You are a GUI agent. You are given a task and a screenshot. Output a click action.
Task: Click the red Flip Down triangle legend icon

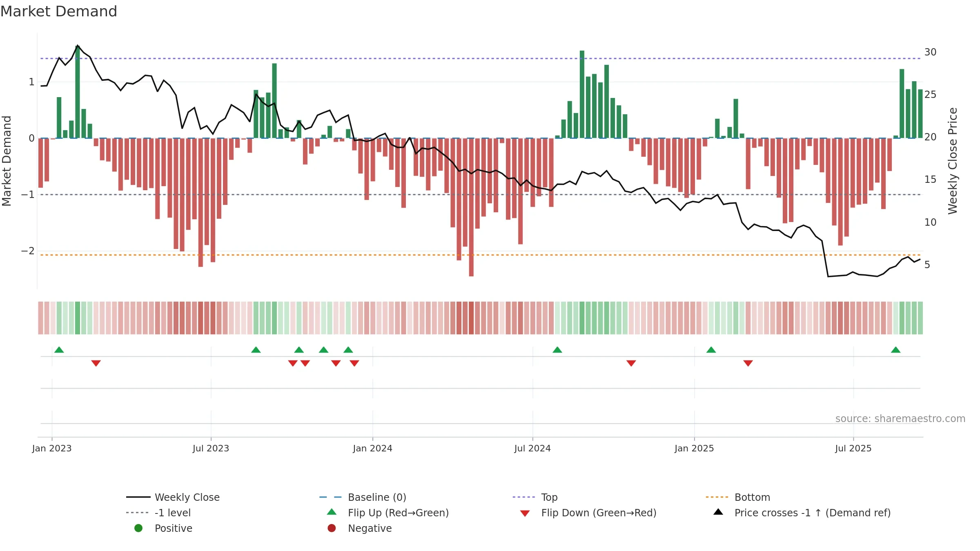(x=525, y=513)
